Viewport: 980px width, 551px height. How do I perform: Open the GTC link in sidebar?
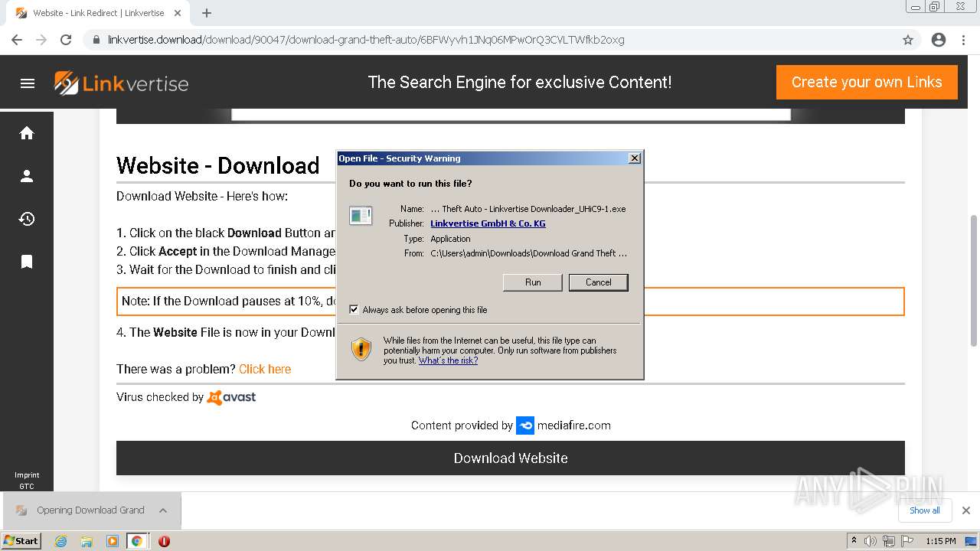[x=27, y=487]
